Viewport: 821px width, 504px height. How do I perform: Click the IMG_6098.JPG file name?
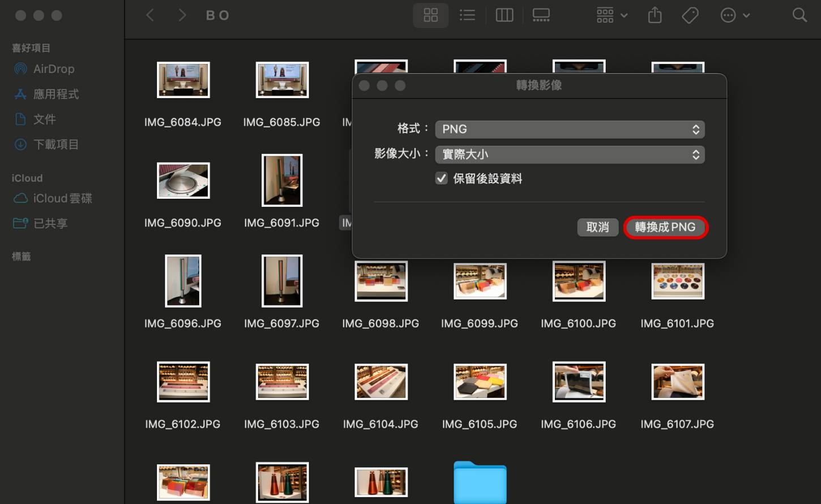click(380, 323)
